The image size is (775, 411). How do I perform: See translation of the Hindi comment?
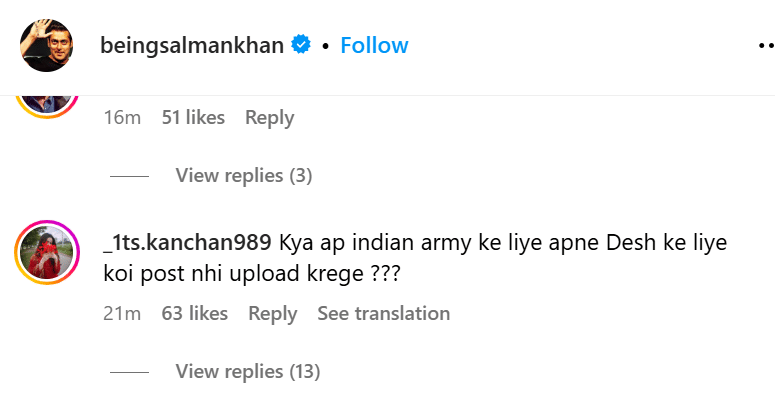click(x=384, y=314)
